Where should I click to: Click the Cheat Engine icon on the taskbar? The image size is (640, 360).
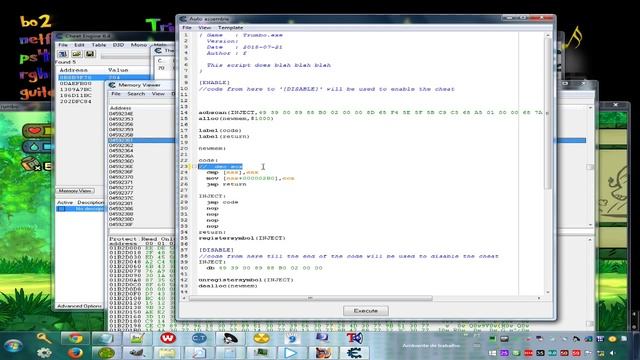[353, 353]
